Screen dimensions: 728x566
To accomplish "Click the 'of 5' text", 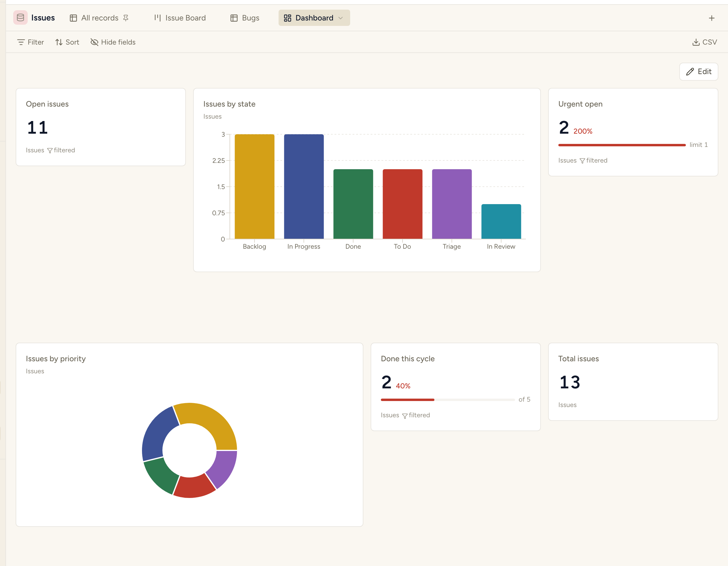I will 524,399.
